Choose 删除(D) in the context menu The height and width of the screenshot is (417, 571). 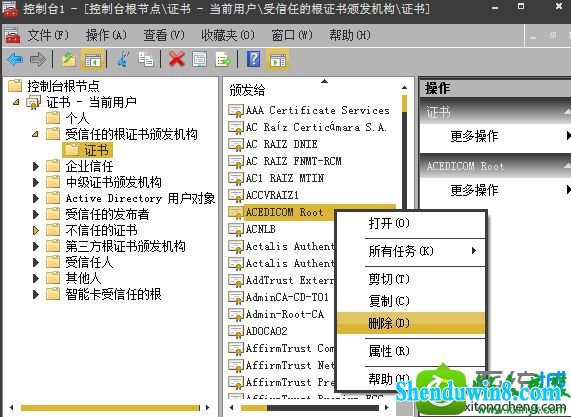(411, 323)
